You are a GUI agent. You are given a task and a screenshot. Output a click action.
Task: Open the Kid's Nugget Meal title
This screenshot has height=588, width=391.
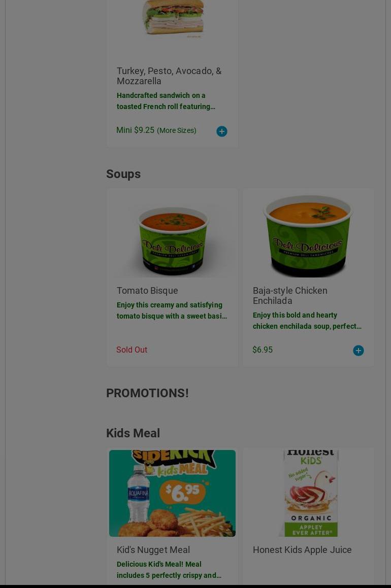153,550
